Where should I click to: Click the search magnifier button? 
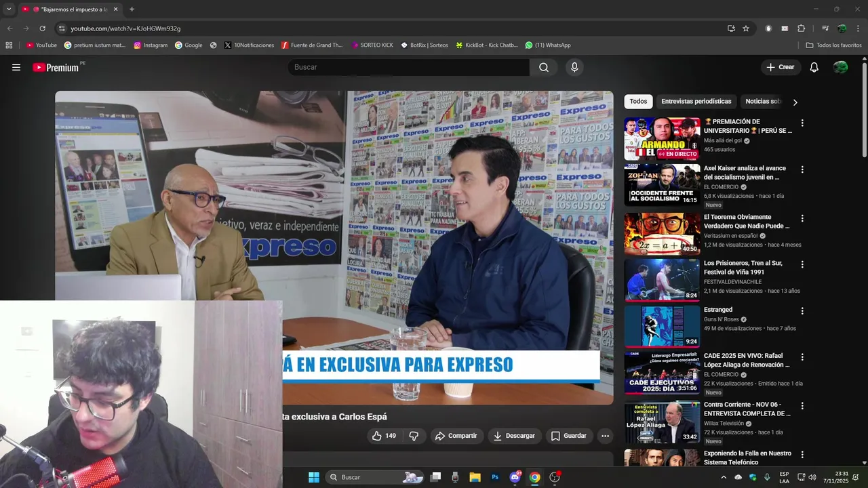coord(544,67)
